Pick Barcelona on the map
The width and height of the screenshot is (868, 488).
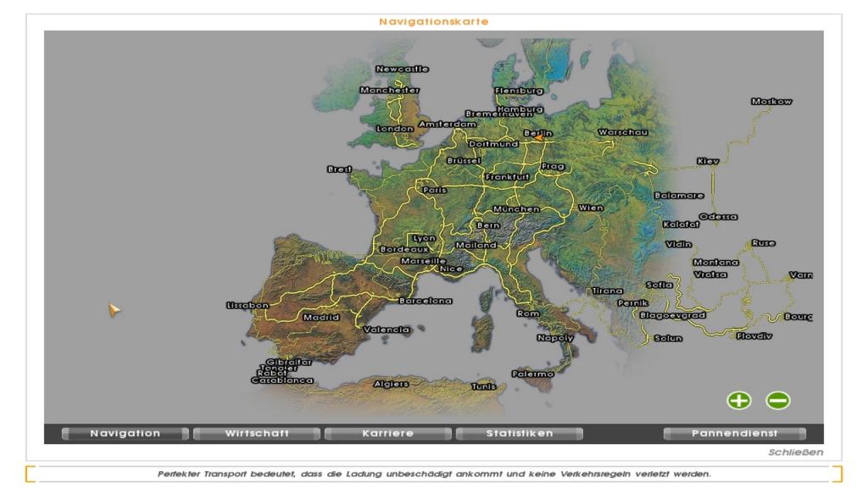pos(426,301)
